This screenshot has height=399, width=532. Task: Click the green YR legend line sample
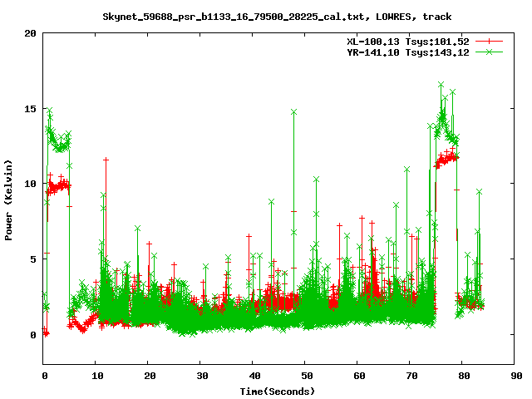tap(489, 52)
